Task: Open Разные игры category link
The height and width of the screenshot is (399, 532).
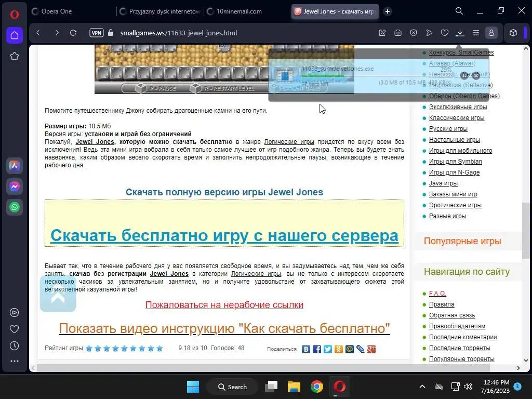Action: pos(447,216)
